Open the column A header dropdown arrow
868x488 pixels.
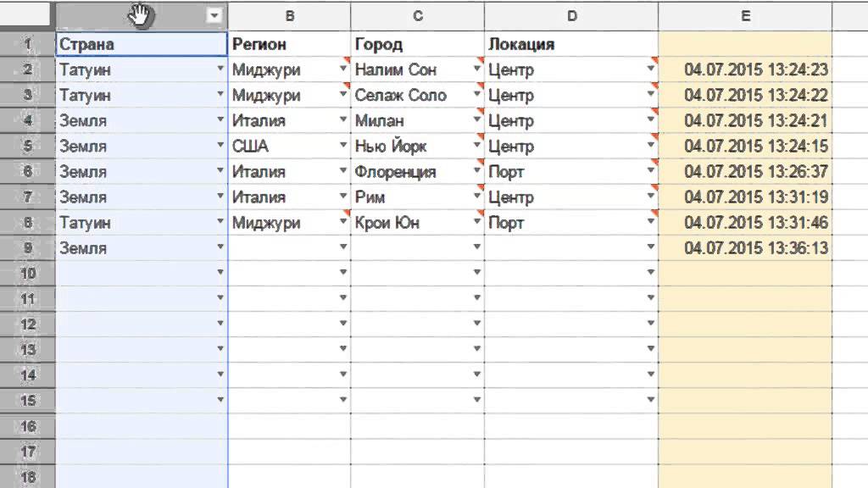[x=214, y=16]
